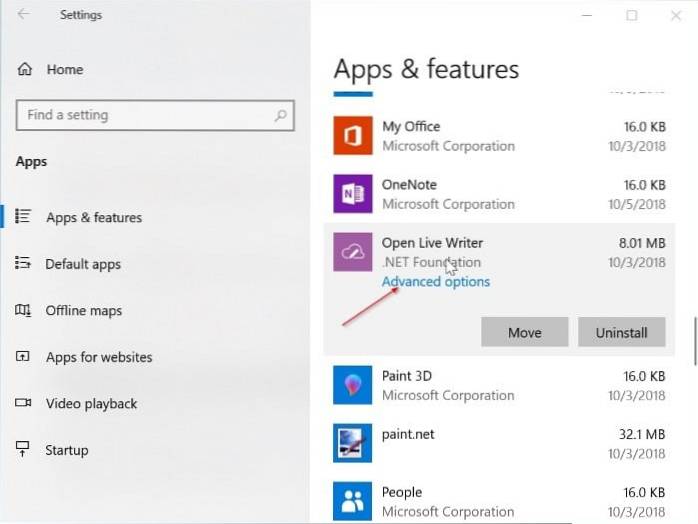The height and width of the screenshot is (524, 698).
Task: Open Apps for websites page
Action: tap(99, 357)
